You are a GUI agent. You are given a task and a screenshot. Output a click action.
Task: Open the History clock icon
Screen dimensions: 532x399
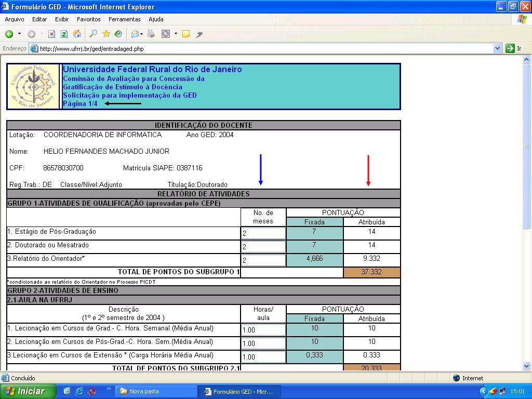click(x=118, y=34)
